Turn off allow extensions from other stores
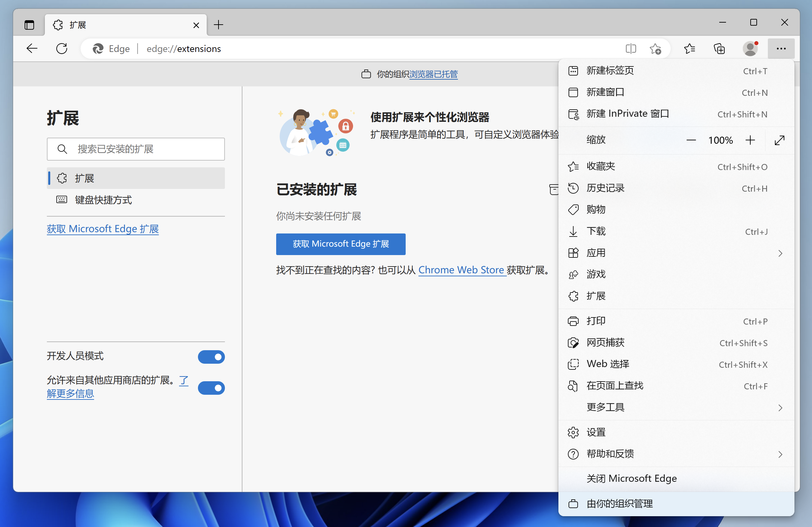 coord(211,388)
